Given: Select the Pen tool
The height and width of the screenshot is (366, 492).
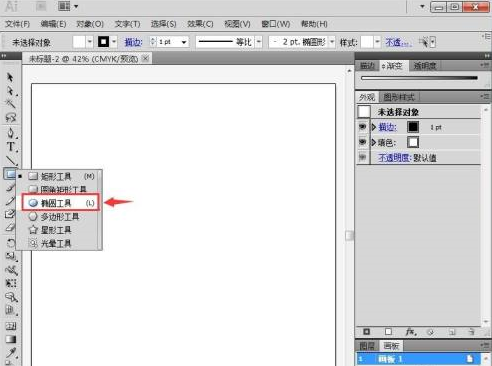Looking at the screenshot, I should click(x=10, y=133).
